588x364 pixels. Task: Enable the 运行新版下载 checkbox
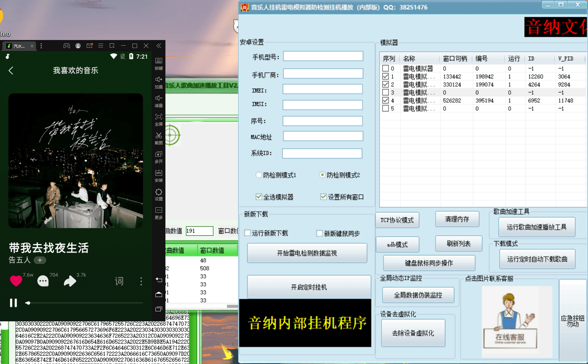(x=247, y=233)
